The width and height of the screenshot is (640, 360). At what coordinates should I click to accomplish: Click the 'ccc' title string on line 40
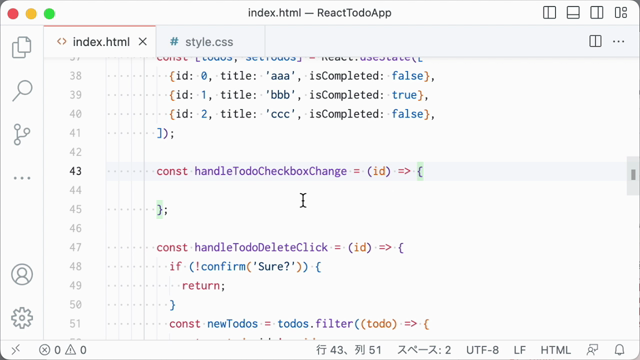(280, 114)
